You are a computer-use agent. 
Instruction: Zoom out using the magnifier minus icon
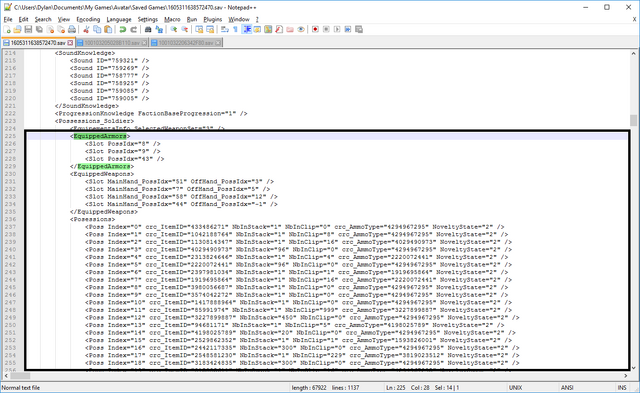tap(185, 29)
